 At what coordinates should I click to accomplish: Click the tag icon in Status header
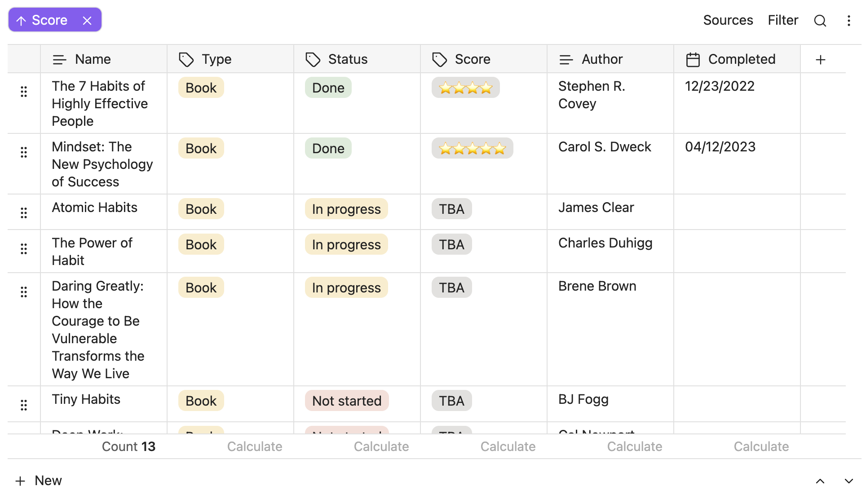pyautogui.click(x=313, y=60)
